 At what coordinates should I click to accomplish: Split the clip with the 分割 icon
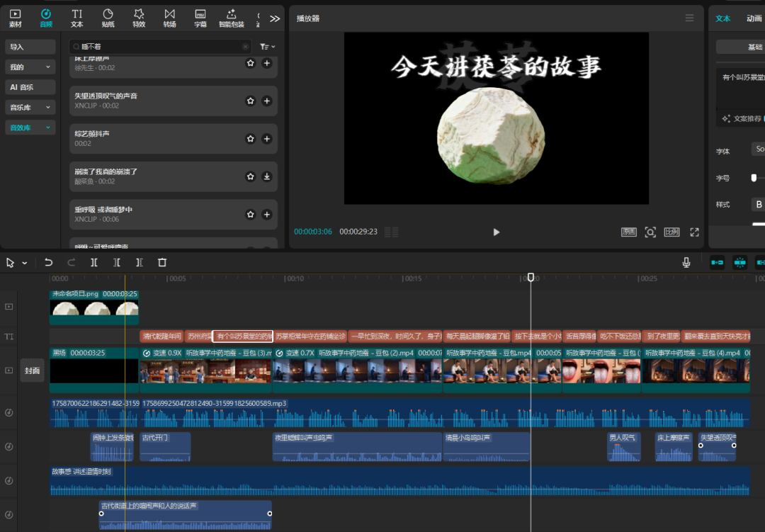click(94, 262)
